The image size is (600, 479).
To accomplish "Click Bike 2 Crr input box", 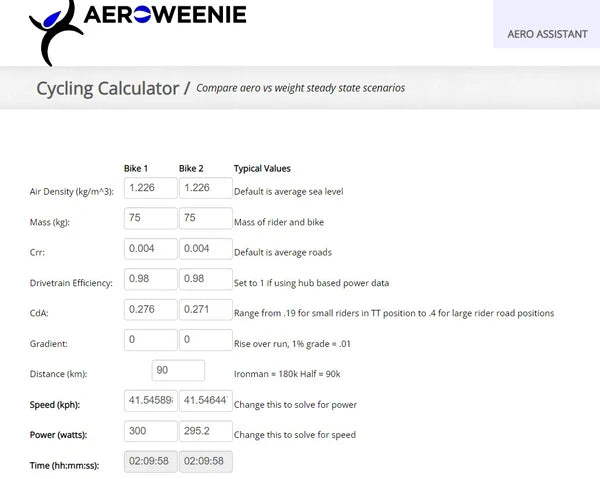I will tap(204, 250).
